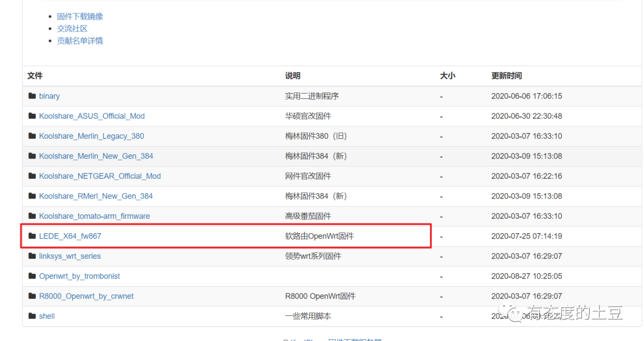The image size is (644, 341).
Task: Open Koolshare_Merlin_New_Gen_384 folder link
Action: (95, 156)
